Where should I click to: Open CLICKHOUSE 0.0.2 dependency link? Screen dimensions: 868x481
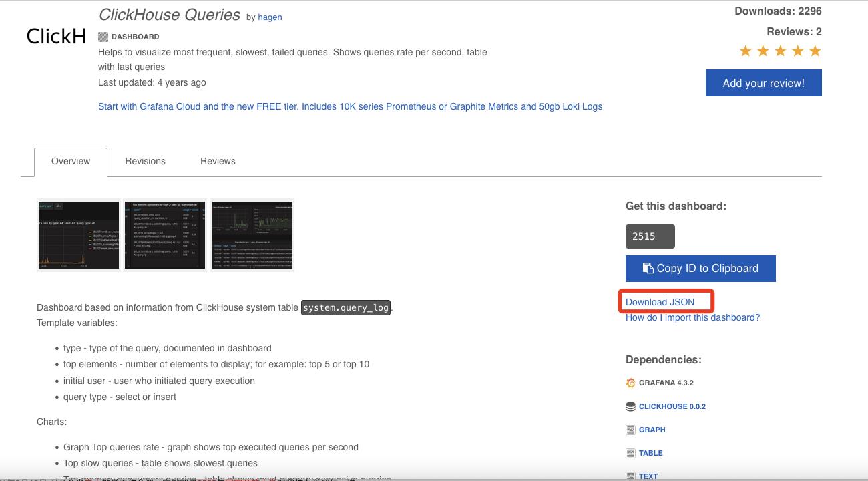click(x=672, y=406)
